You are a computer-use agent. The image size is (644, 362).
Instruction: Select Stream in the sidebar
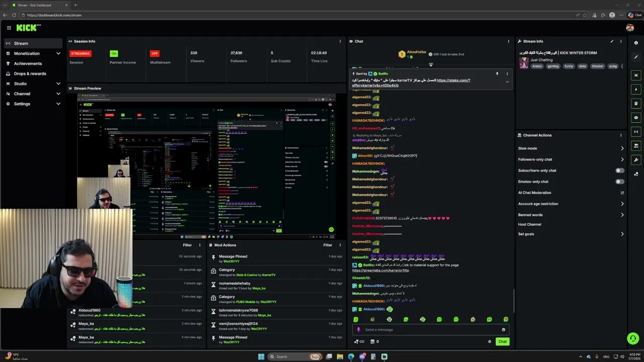point(33,43)
